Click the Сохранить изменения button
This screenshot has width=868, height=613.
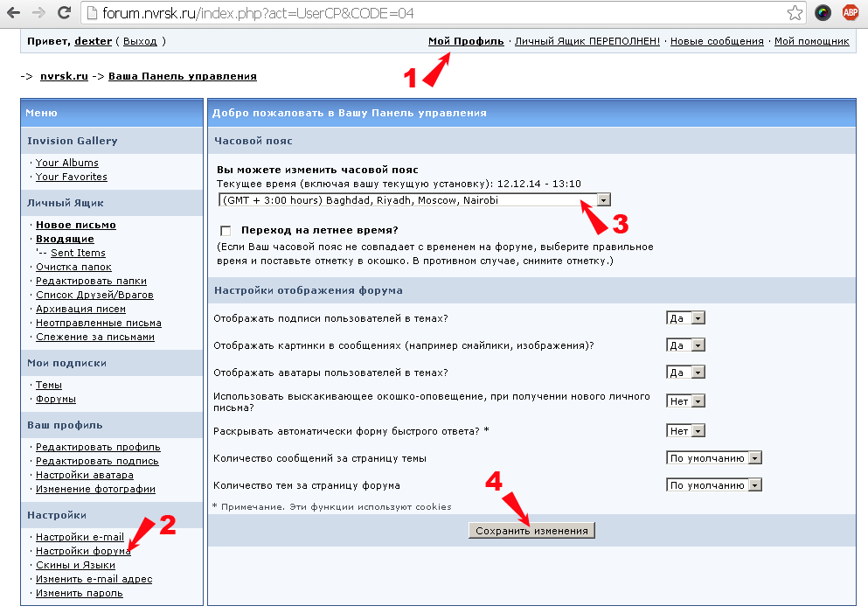531,531
